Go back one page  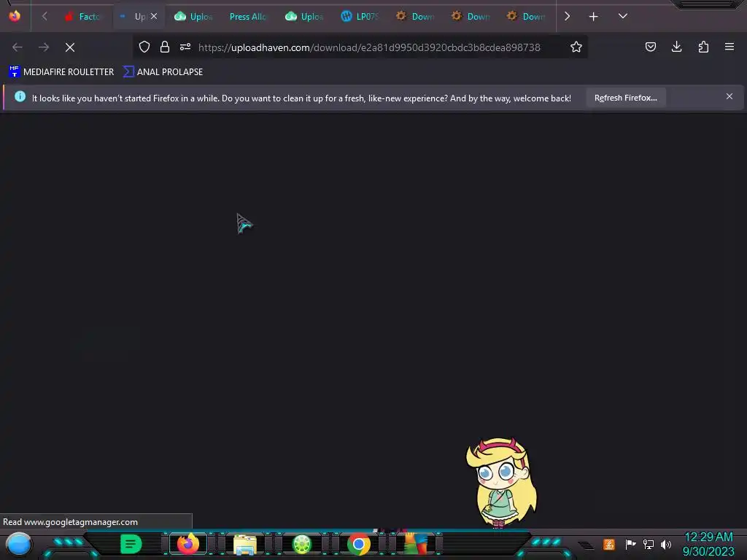[18, 47]
